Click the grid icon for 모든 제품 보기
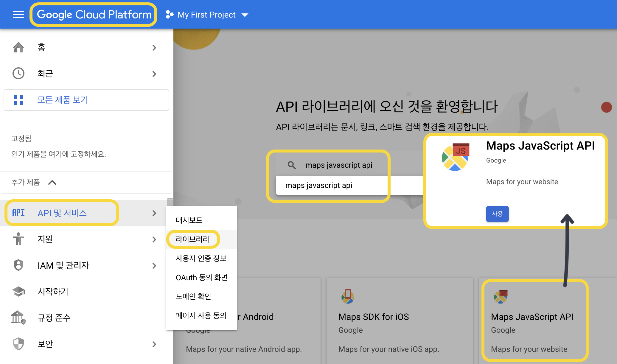Viewport: 617px width, 364px height. (18, 100)
